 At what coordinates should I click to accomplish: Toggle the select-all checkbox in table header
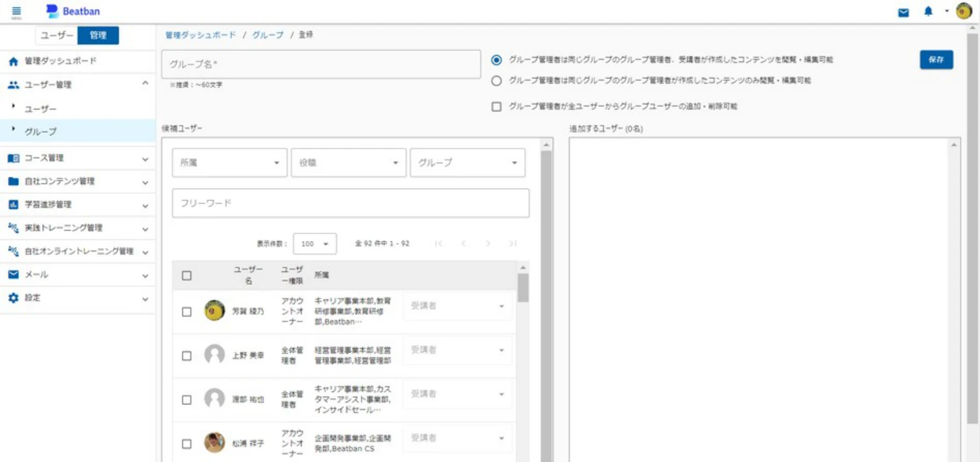(187, 275)
